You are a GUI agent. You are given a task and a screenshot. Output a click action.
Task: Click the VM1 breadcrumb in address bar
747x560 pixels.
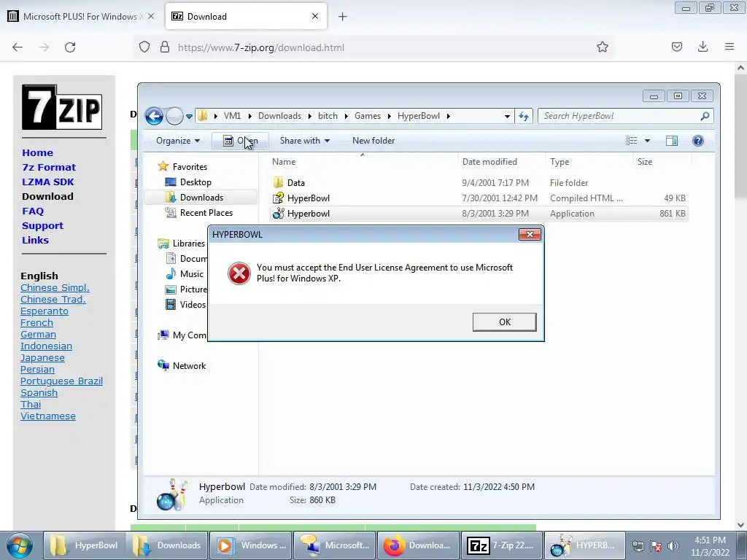pos(232,116)
